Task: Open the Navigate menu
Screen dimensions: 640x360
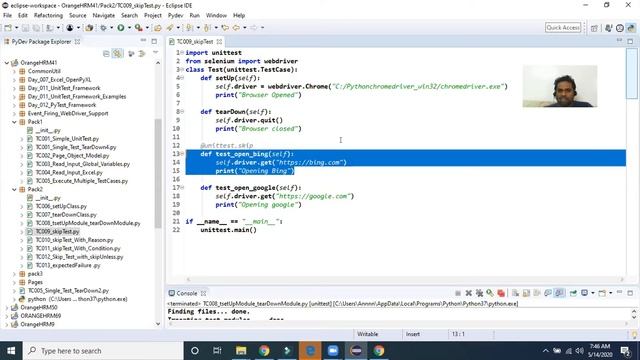Action: [104, 15]
